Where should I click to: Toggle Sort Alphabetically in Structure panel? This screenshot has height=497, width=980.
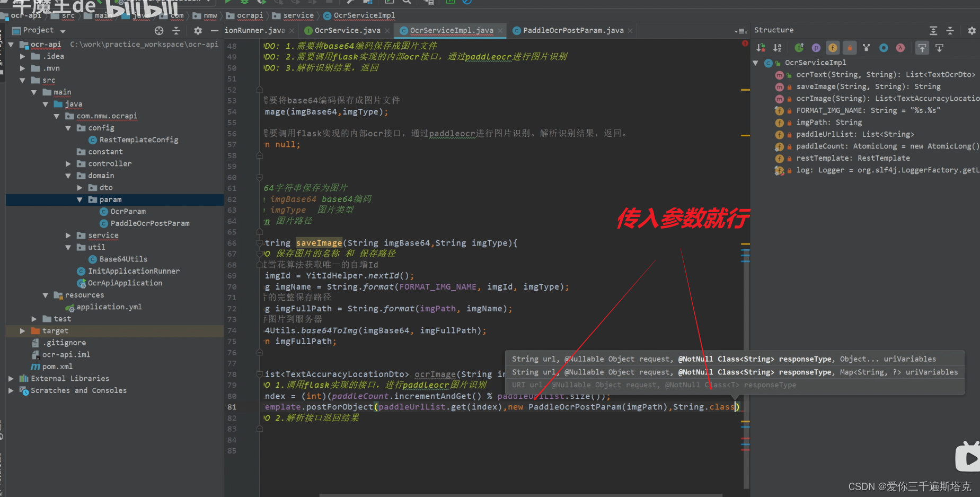pos(777,48)
